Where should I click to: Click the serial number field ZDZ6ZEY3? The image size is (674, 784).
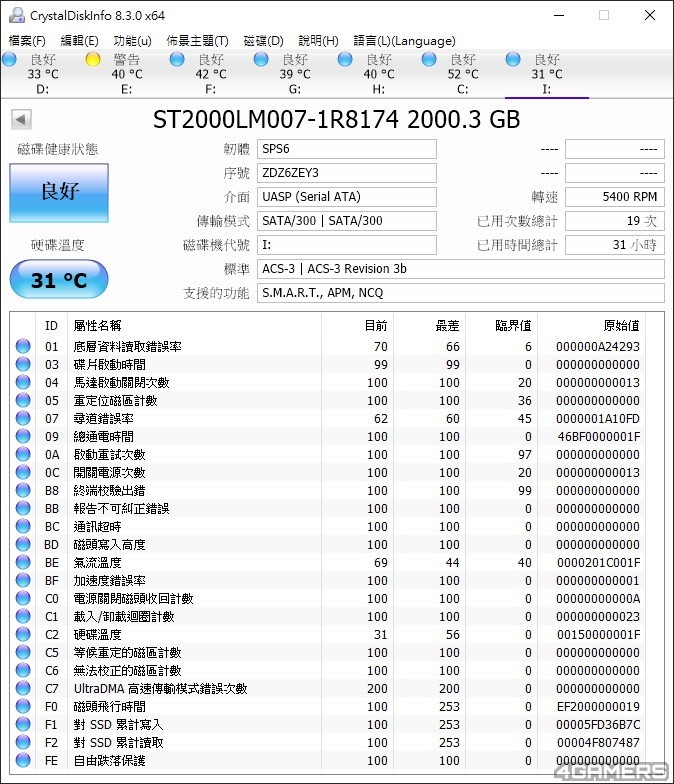tap(346, 173)
